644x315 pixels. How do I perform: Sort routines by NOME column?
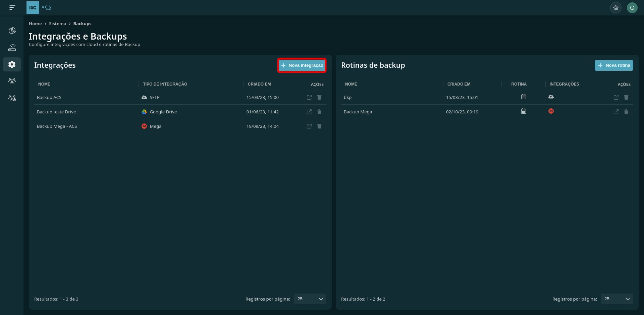(x=351, y=84)
